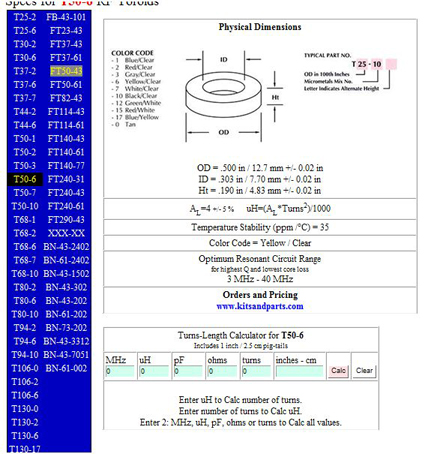
Task: Click the uH input field
Action: 154,371
